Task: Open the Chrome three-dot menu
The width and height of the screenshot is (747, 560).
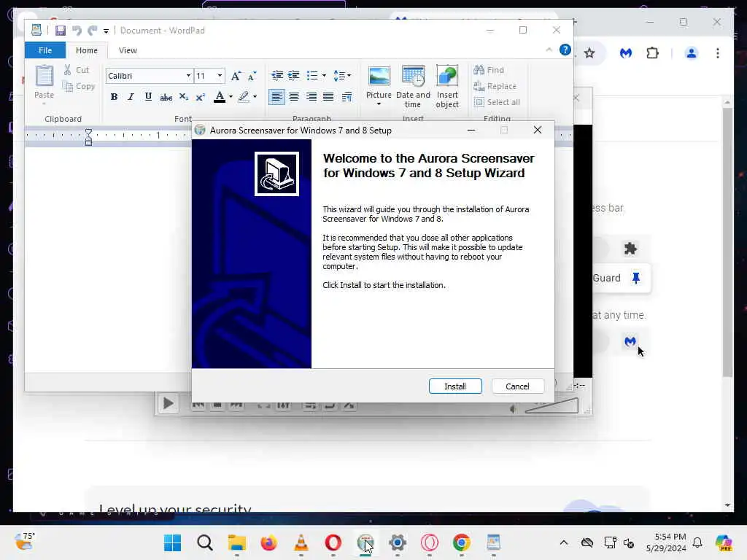Action: (718, 53)
